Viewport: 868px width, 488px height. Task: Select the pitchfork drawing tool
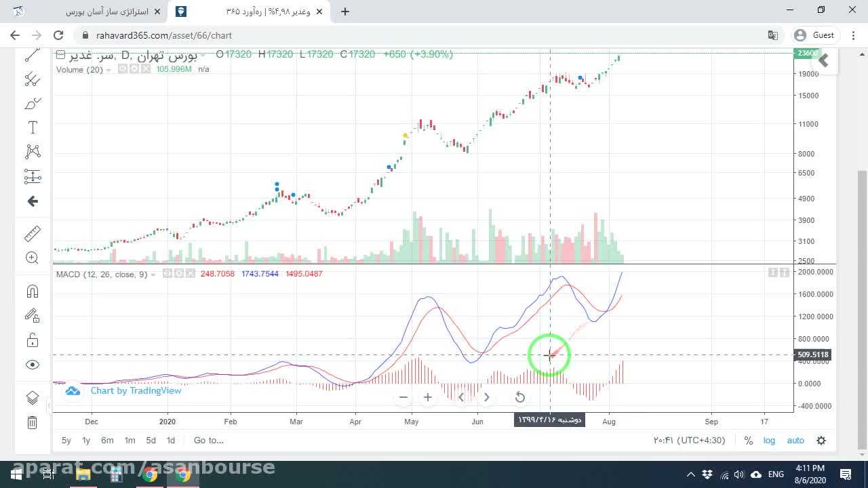(32, 79)
